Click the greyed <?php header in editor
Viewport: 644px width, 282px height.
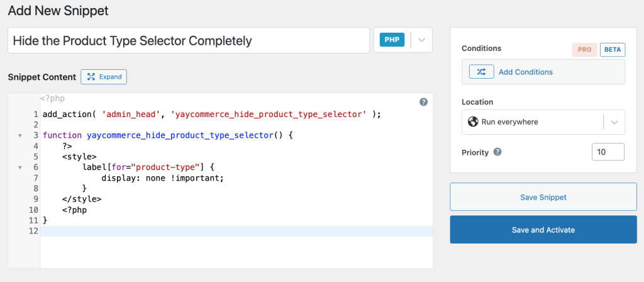53,99
